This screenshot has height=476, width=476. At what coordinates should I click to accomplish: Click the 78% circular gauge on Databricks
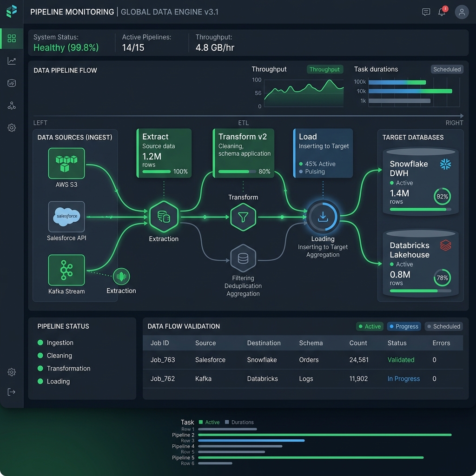coord(442,278)
